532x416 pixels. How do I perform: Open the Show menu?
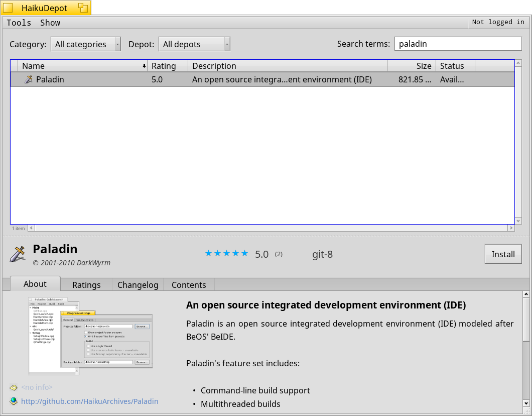coord(50,23)
